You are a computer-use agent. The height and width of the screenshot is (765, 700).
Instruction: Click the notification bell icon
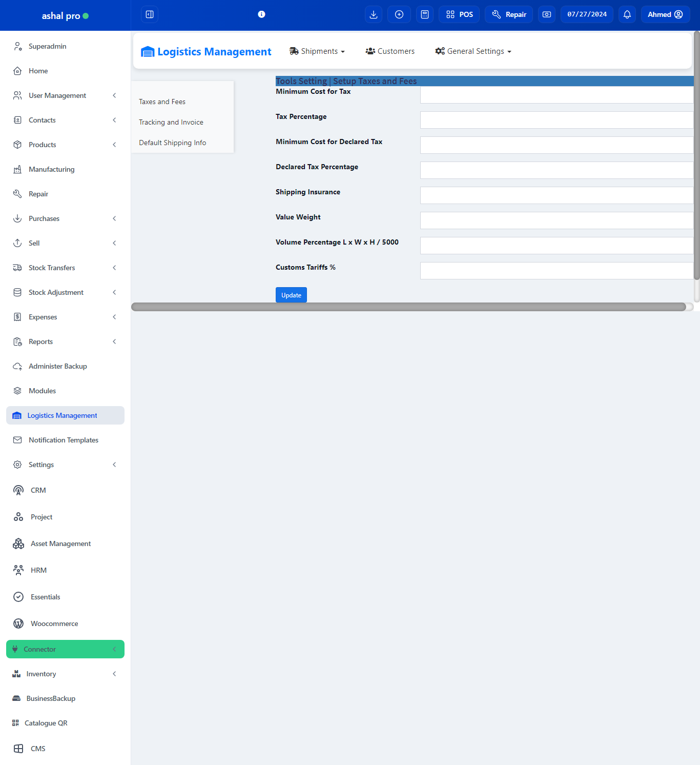click(627, 14)
